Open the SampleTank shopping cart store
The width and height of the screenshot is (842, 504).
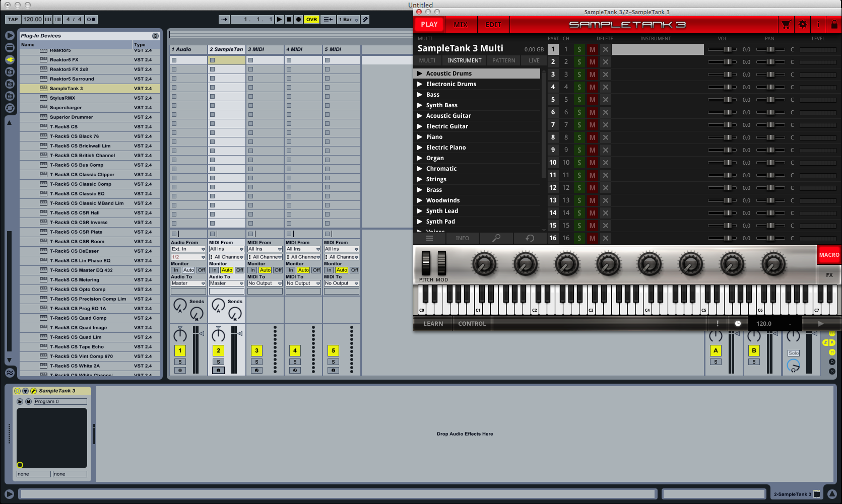click(x=786, y=24)
